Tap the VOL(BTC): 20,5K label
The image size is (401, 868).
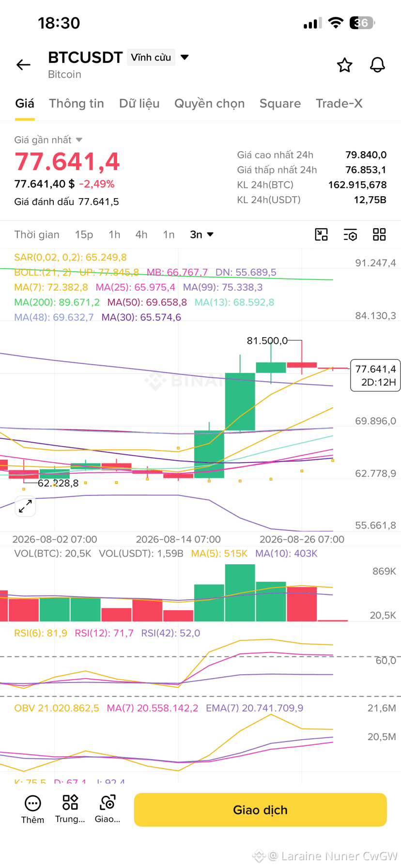click(x=53, y=554)
